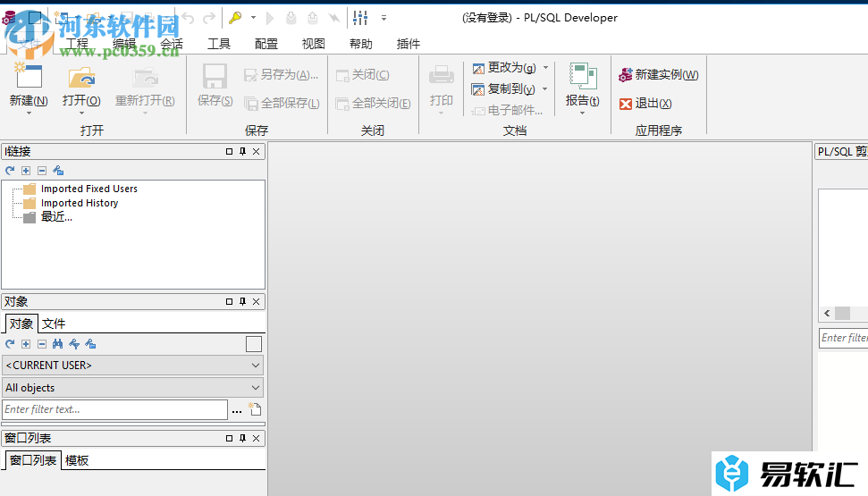
Task: Float the 对象 panel with square icon
Action: tap(229, 302)
